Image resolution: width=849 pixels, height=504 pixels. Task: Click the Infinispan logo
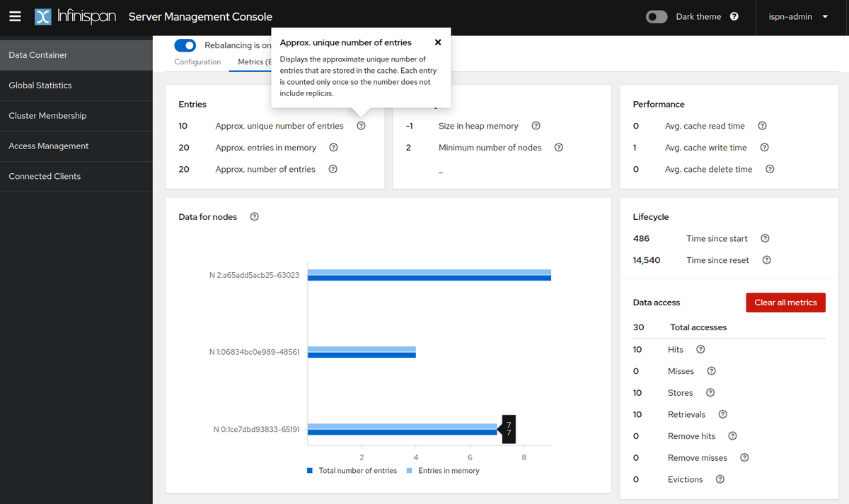[x=75, y=16]
